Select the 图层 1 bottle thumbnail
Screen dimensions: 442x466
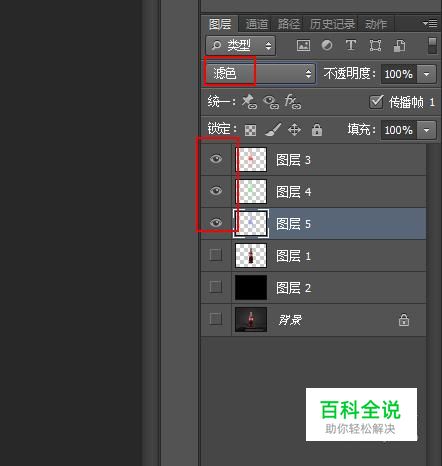tap(251, 255)
